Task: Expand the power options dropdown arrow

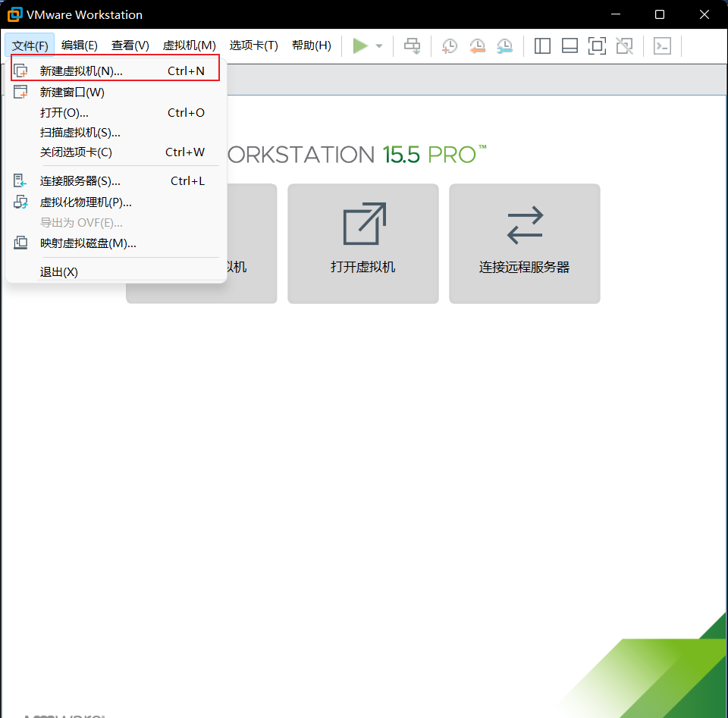Action: pyautogui.click(x=379, y=46)
